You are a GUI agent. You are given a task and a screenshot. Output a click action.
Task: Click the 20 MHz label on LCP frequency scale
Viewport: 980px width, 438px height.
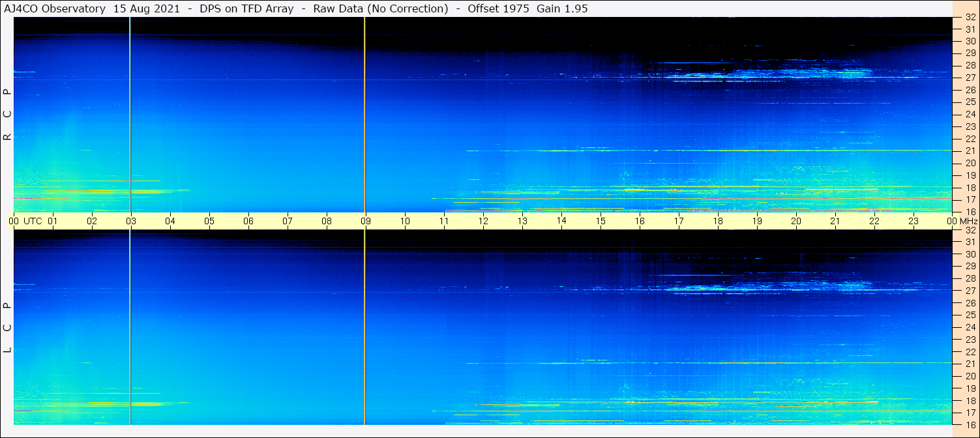tap(970, 376)
